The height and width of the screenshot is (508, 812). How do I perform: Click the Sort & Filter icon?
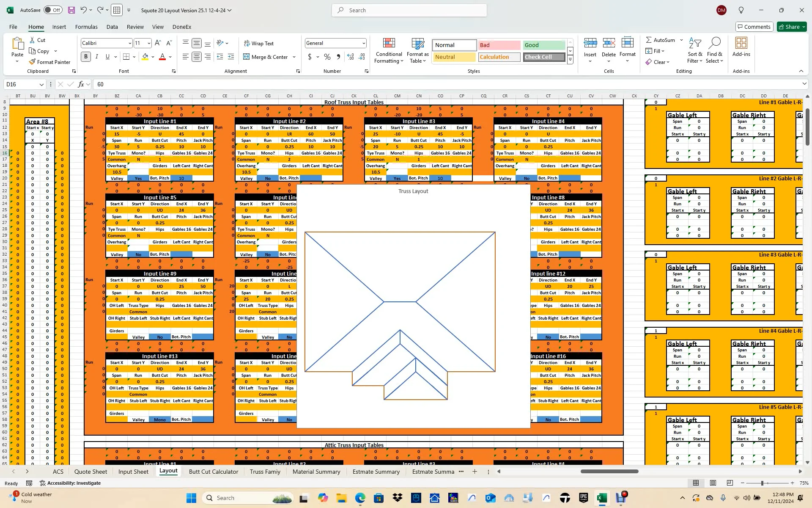click(x=695, y=44)
